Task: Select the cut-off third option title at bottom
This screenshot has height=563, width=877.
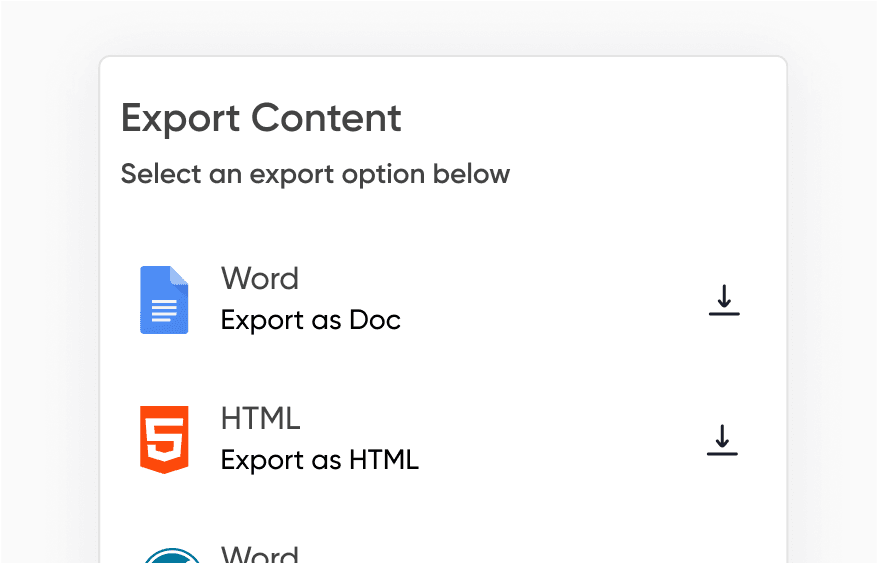Action: (x=260, y=554)
